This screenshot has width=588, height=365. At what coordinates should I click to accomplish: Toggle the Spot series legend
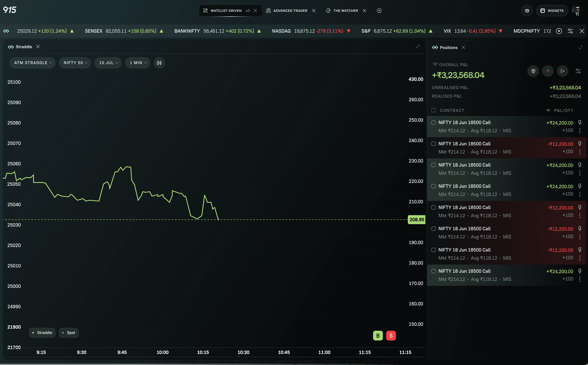69,333
